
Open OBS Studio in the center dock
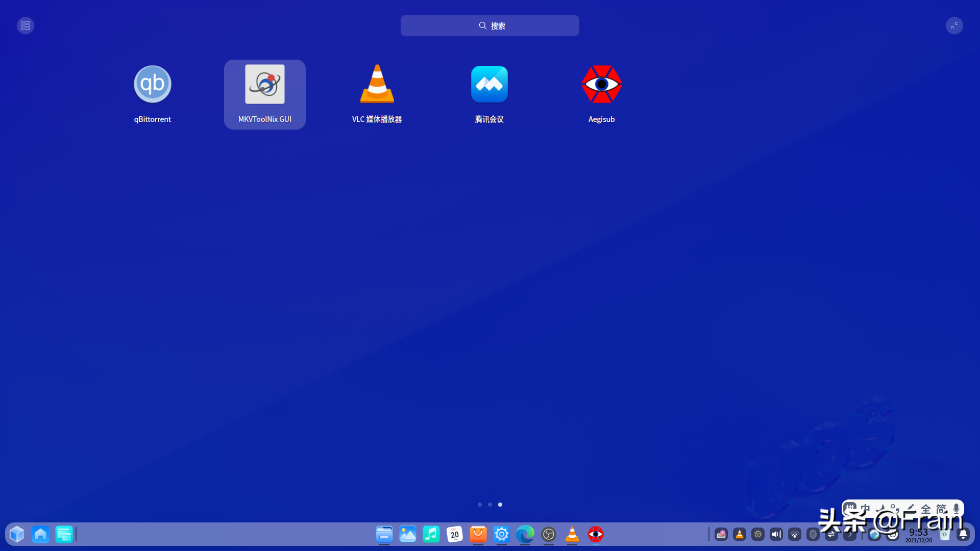[x=548, y=534]
